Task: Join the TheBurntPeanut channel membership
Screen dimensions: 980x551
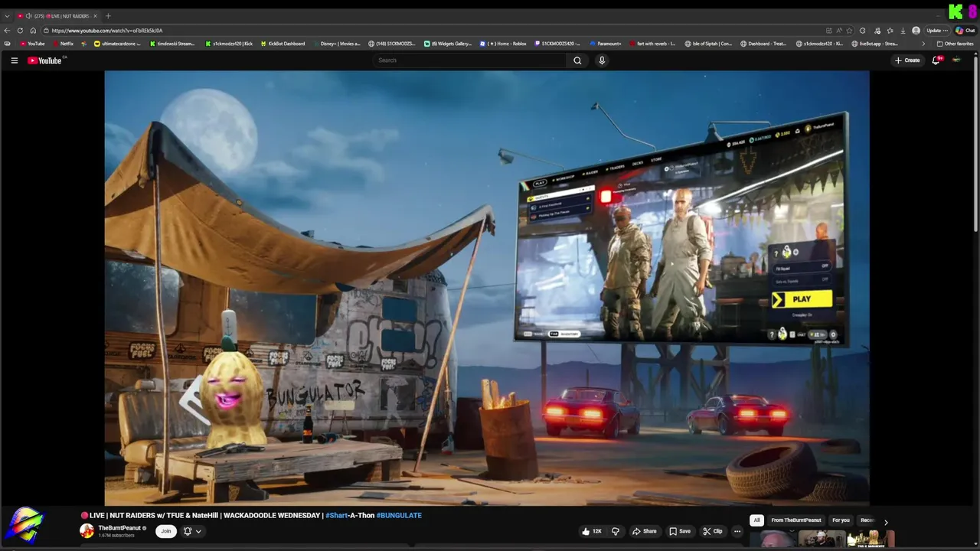Action: pos(165,531)
